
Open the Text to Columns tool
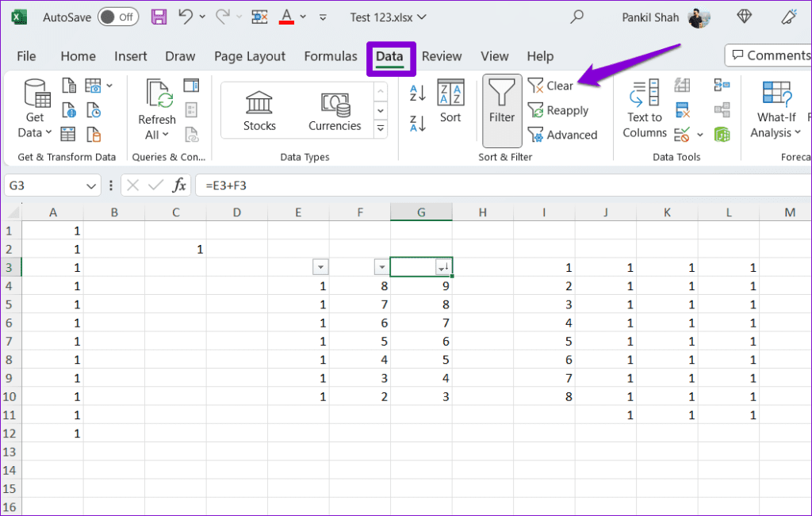tap(644, 109)
